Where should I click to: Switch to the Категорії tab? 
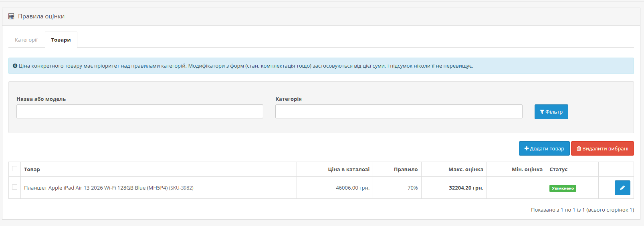point(26,40)
